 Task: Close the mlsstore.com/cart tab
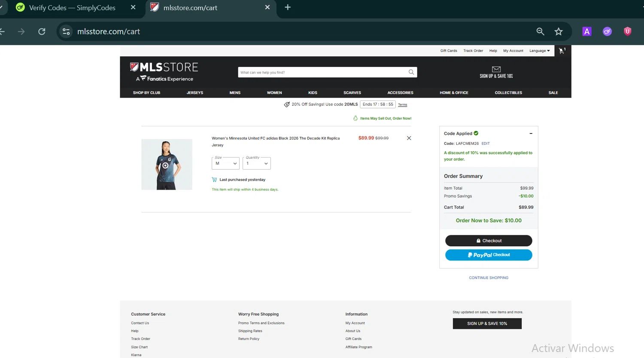pyautogui.click(x=267, y=7)
